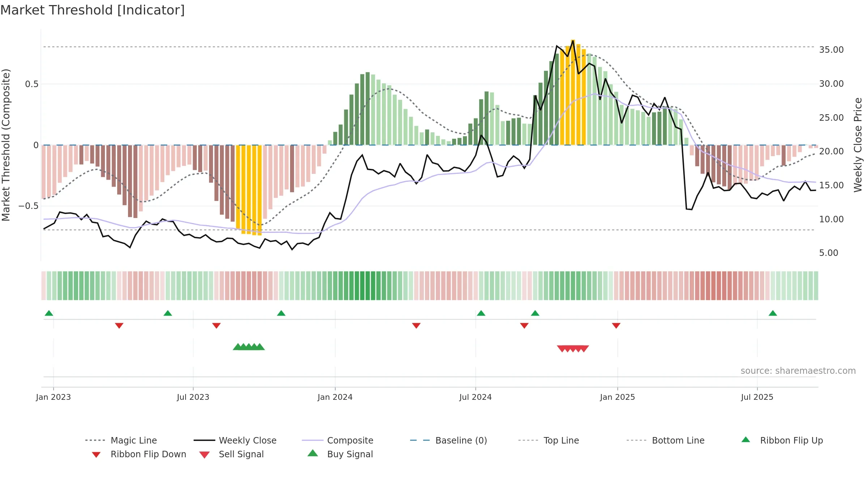The image size is (868, 488).
Task: Click the ribbon flip down marker near April 2024
Action: (416, 326)
